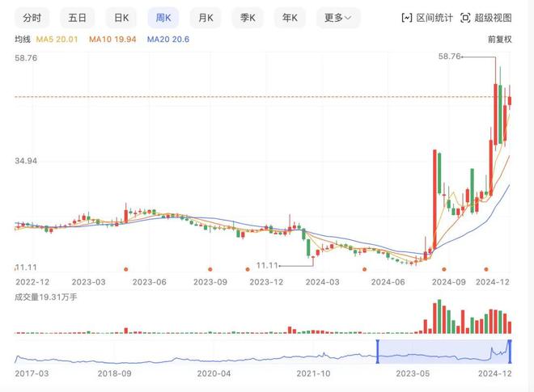The height and width of the screenshot is (392, 534).
Task: Click the event dot near 2024-09
Action: pos(443,269)
